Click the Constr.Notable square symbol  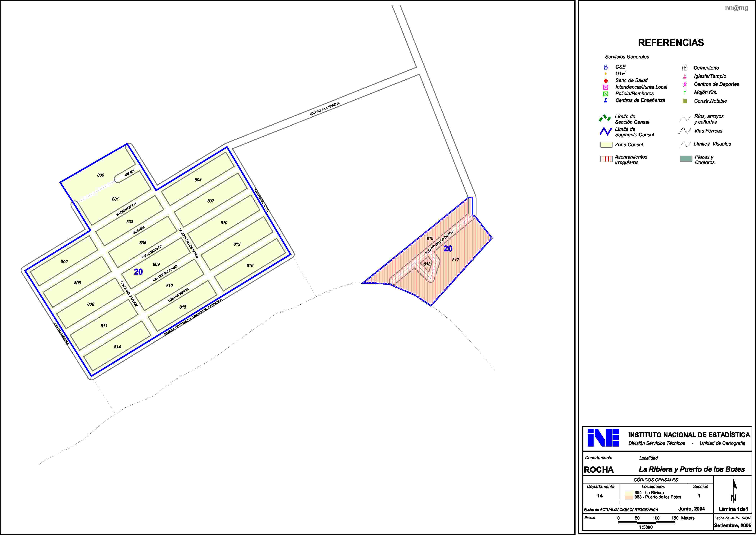(685, 101)
